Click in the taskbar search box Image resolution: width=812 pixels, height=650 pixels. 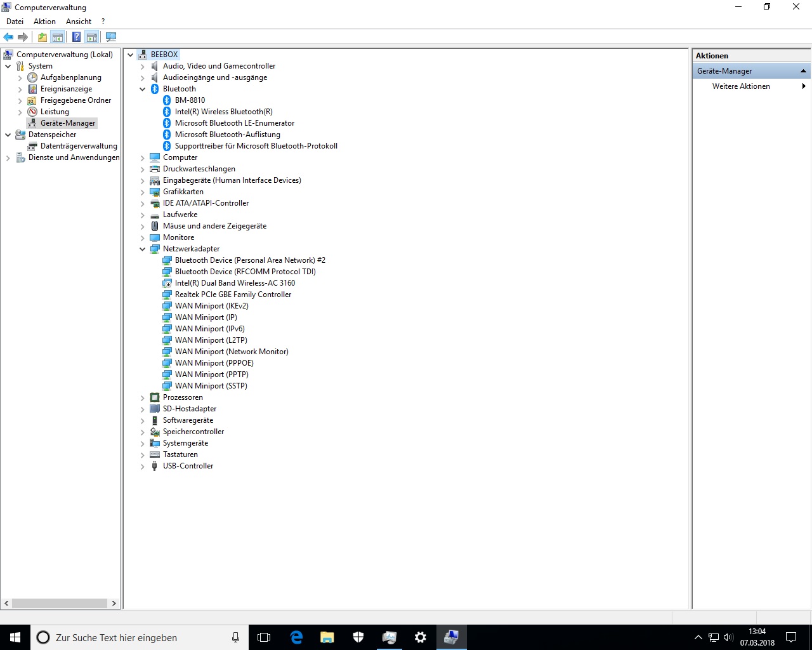click(x=140, y=637)
